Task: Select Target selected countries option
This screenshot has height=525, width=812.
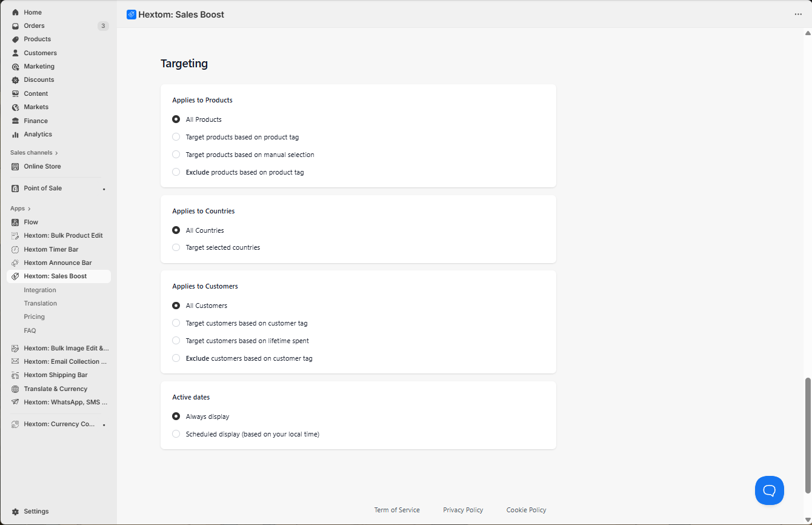Action: coord(176,247)
